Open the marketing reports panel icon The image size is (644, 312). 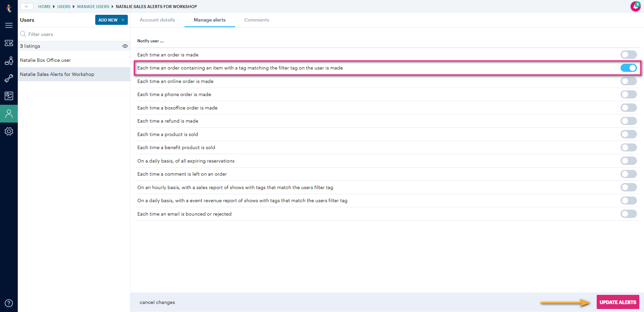pyautogui.click(x=9, y=96)
